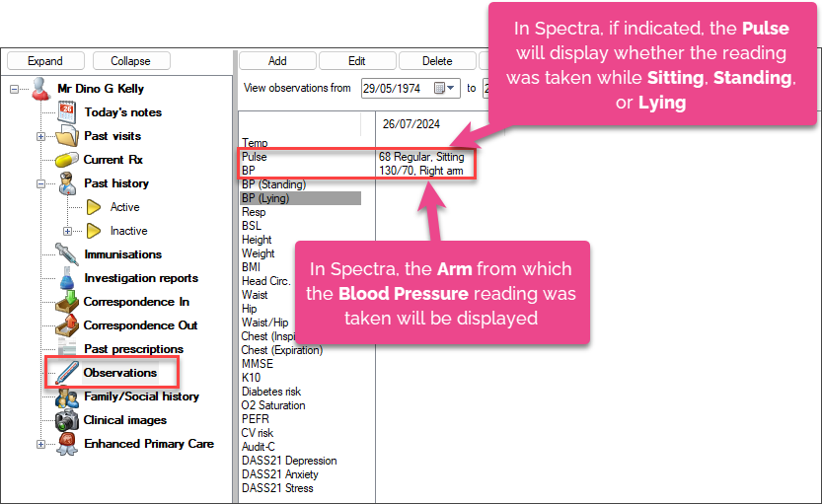
Task: Open Today's notes calendar icon
Action: (66, 112)
